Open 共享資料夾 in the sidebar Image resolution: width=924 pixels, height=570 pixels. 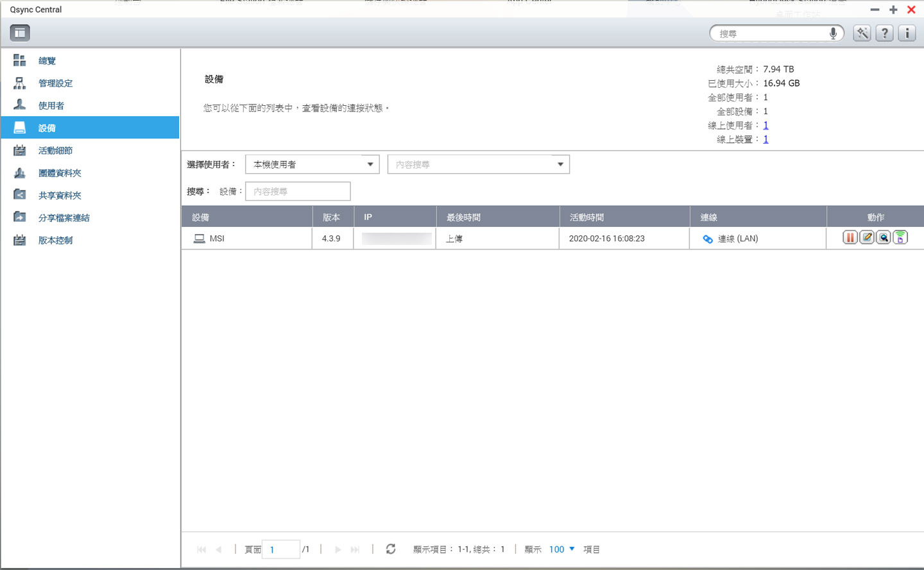coord(90,195)
